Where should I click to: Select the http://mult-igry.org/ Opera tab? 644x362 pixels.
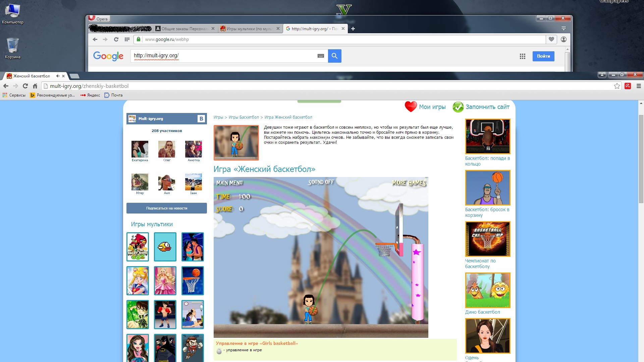tap(315, 29)
